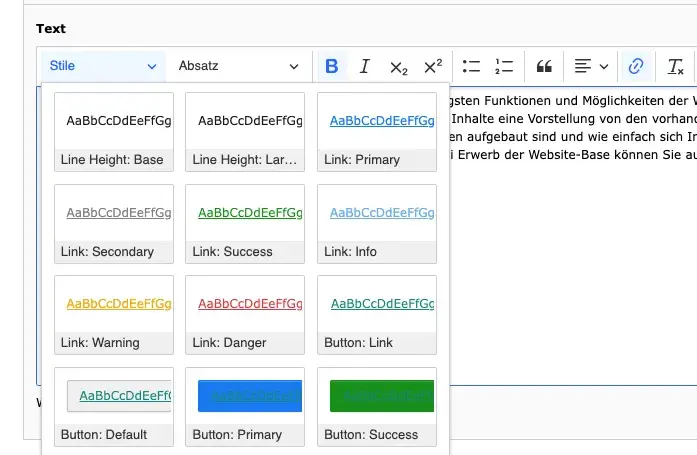Select the Line Height: Base style

pos(114,131)
